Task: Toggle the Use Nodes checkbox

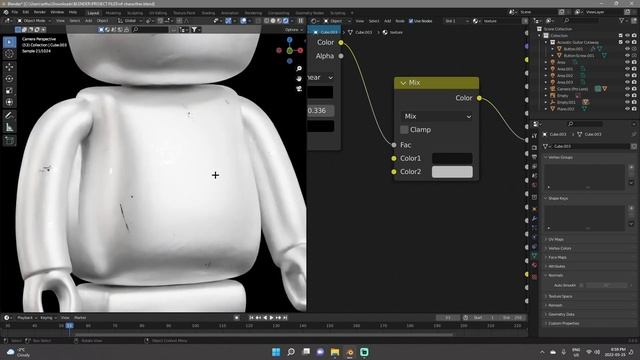Action: 411,21
